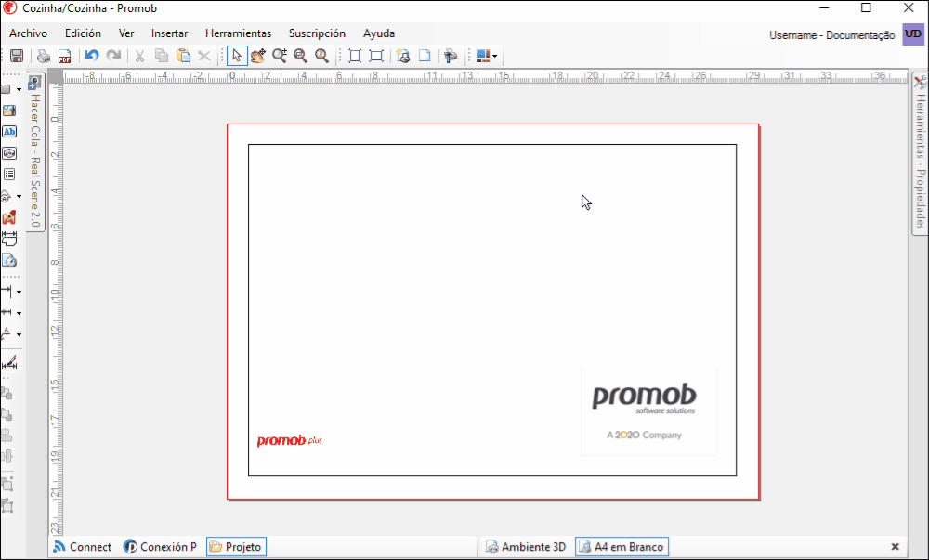
Task: Expand the view tool dropdown arrow
Action: (19, 196)
